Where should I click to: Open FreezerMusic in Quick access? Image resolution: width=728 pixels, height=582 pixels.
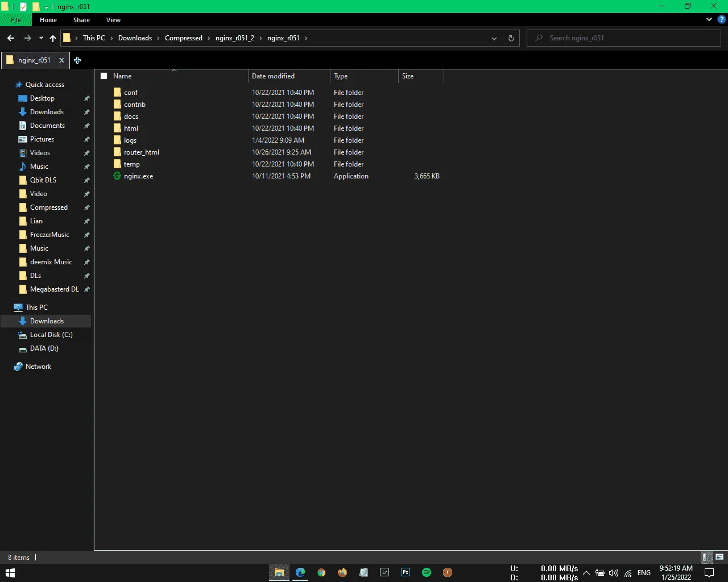tap(49, 235)
